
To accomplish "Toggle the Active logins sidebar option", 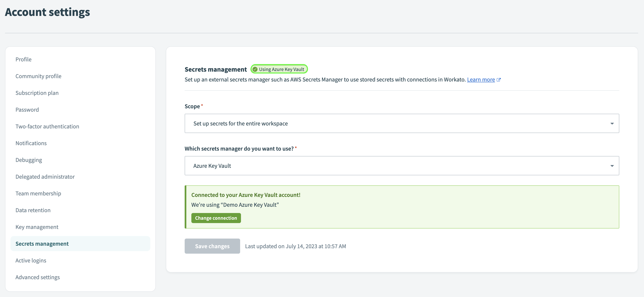I will [x=31, y=260].
